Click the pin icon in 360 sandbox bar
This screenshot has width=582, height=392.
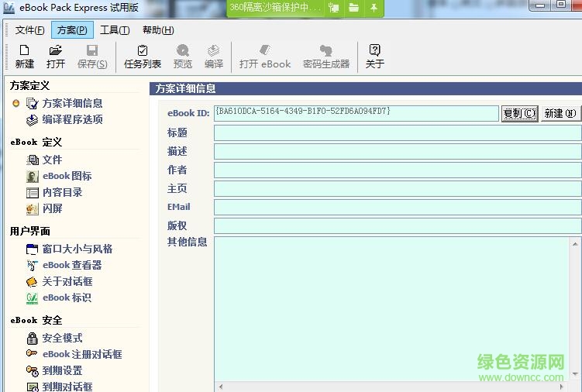click(x=374, y=8)
